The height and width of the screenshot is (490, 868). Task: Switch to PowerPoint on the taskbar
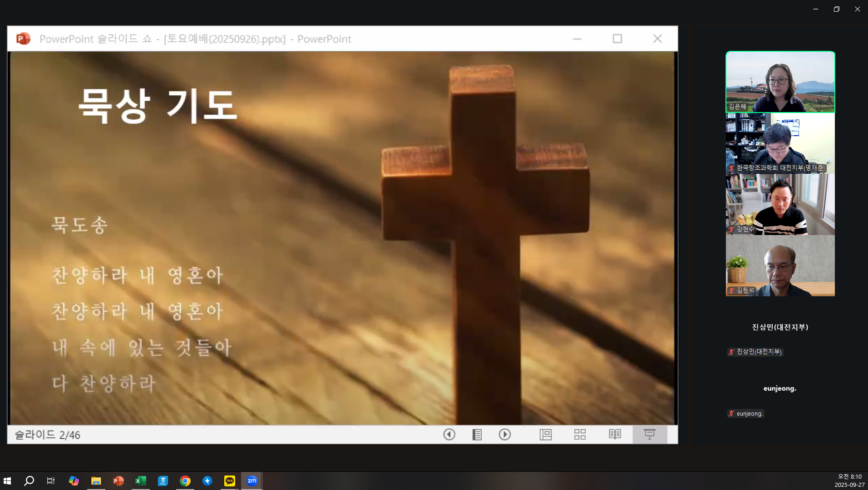click(x=118, y=480)
